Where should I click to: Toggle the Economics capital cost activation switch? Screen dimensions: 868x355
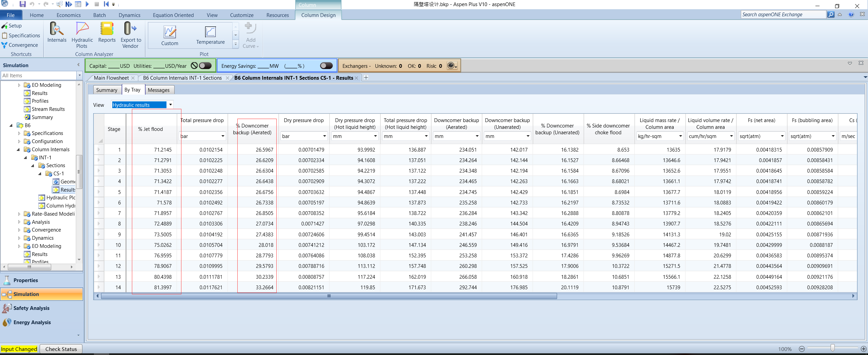[x=205, y=66]
